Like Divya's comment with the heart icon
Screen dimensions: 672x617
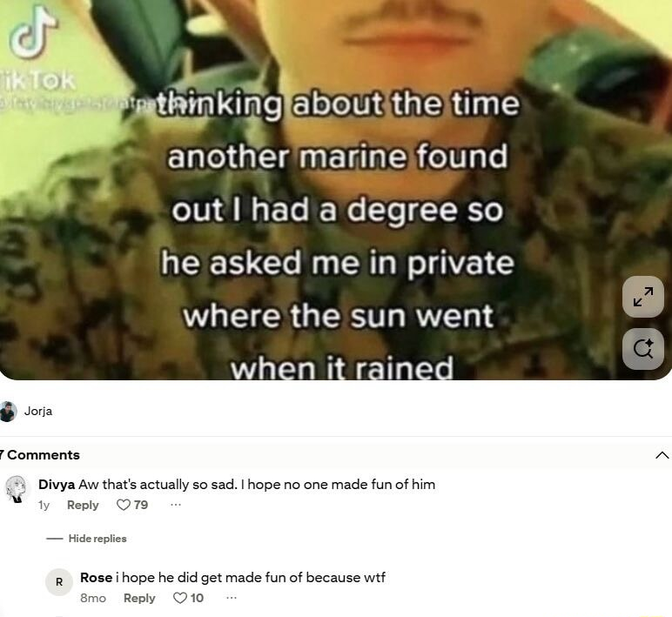(123, 505)
